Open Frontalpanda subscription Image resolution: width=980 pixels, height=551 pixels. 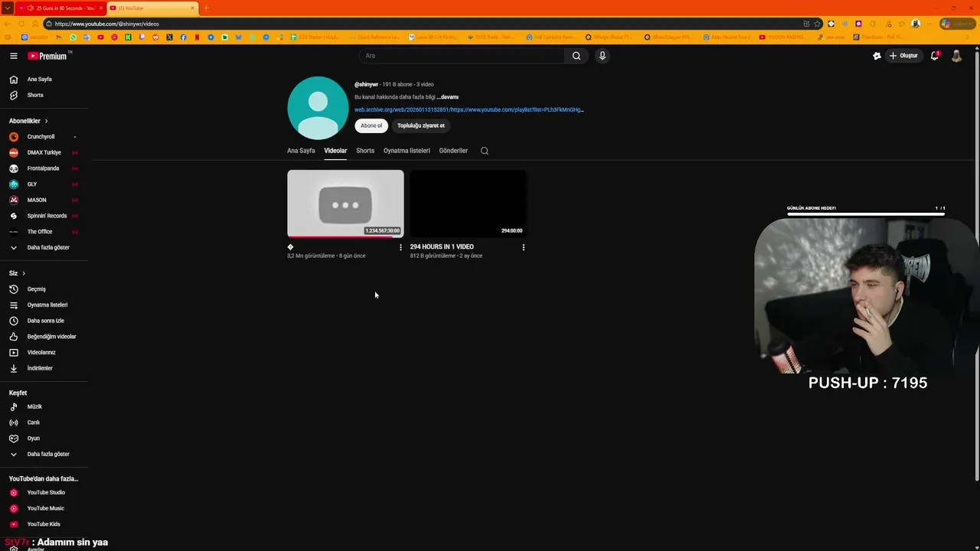44,168
